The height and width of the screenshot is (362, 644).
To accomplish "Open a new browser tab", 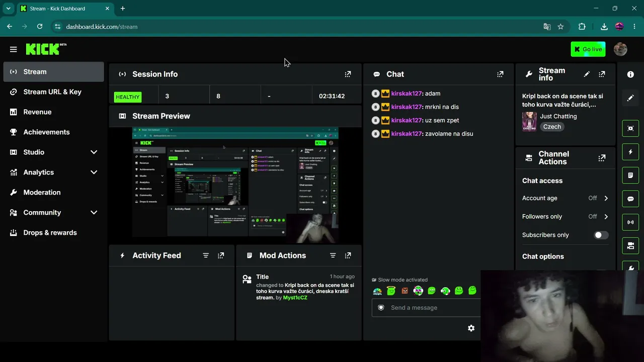I will pos(123,9).
